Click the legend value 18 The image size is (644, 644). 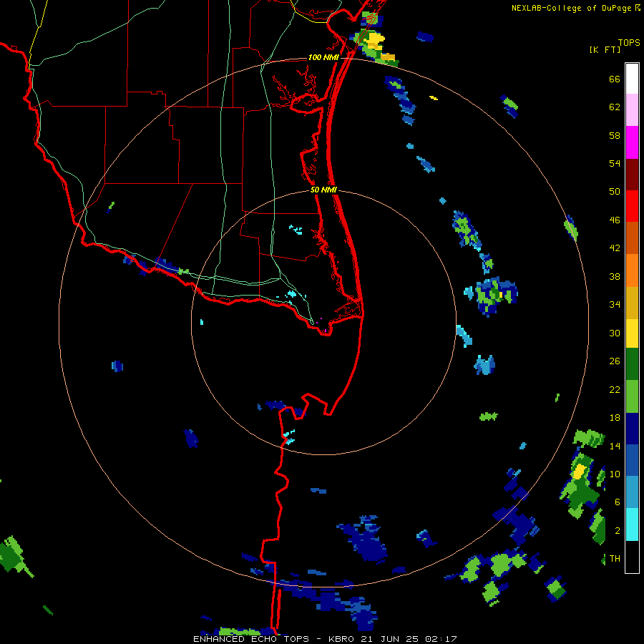point(615,418)
